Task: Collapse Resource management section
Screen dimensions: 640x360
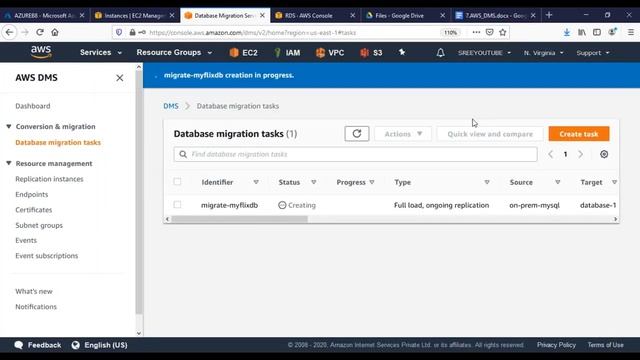Action: tap(9, 163)
